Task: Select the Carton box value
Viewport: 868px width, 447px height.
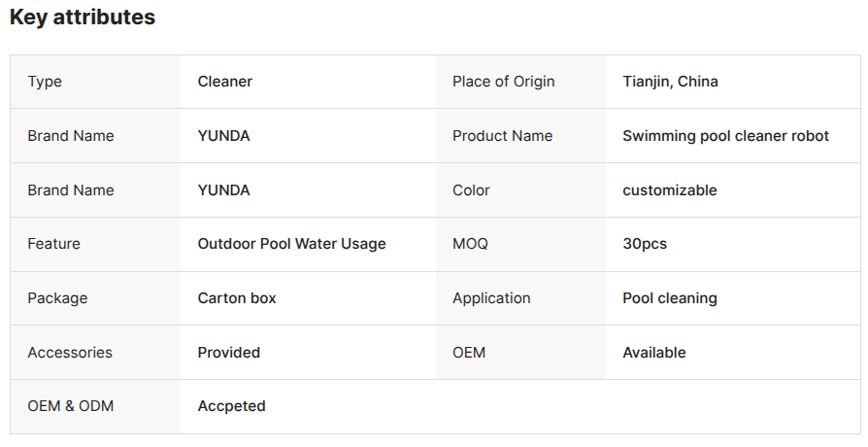Action: pos(237,298)
